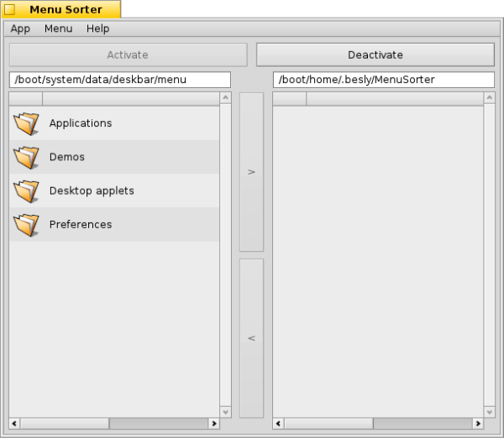Click the /boot/system/data/deskbar/menu path field
The height and width of the screenshot is (438, 504).
pyautogui.click(x=119, y=80)
